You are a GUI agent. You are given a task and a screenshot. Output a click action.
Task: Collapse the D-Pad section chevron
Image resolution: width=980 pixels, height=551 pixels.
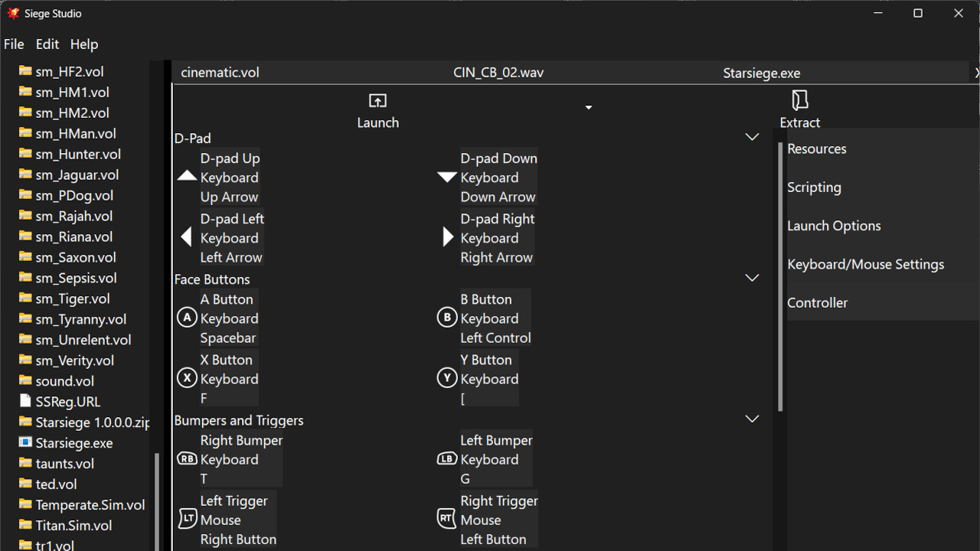coord(752,137)
